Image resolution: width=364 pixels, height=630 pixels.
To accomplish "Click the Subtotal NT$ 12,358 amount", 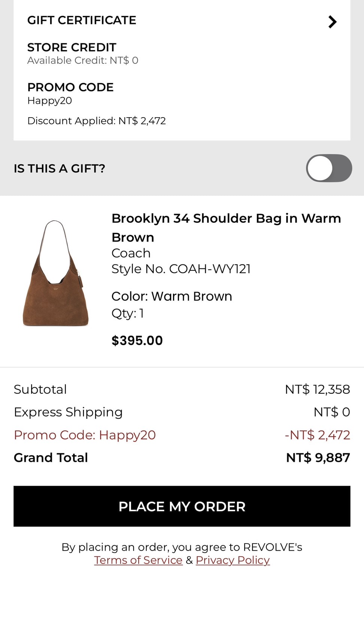I will tap(318, 390).
